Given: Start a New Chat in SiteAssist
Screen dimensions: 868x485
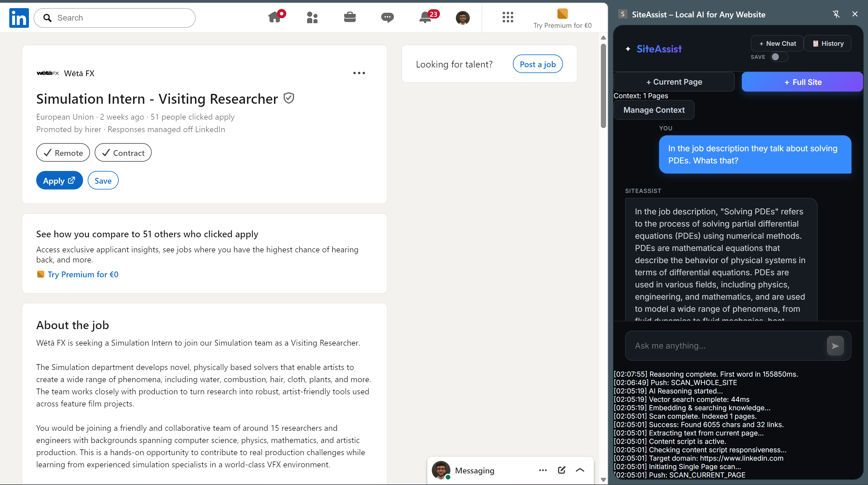Looking at the screenshot, I should tap(777, 43).
